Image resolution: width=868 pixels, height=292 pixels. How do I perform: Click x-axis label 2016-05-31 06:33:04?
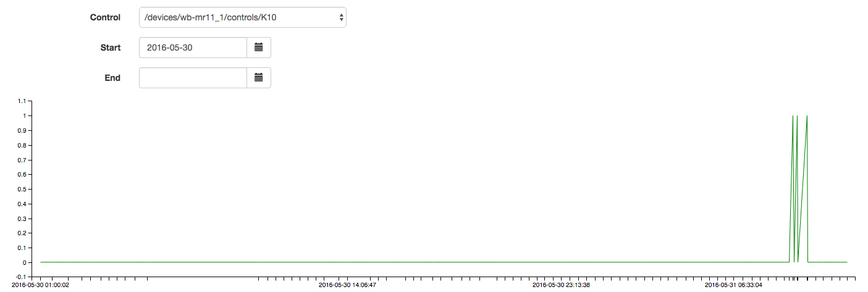click(x=733, y=286)
